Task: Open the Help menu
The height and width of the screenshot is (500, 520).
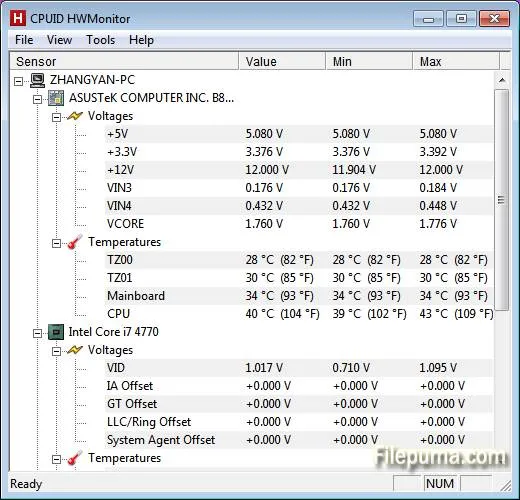Action: pos(141,40)
